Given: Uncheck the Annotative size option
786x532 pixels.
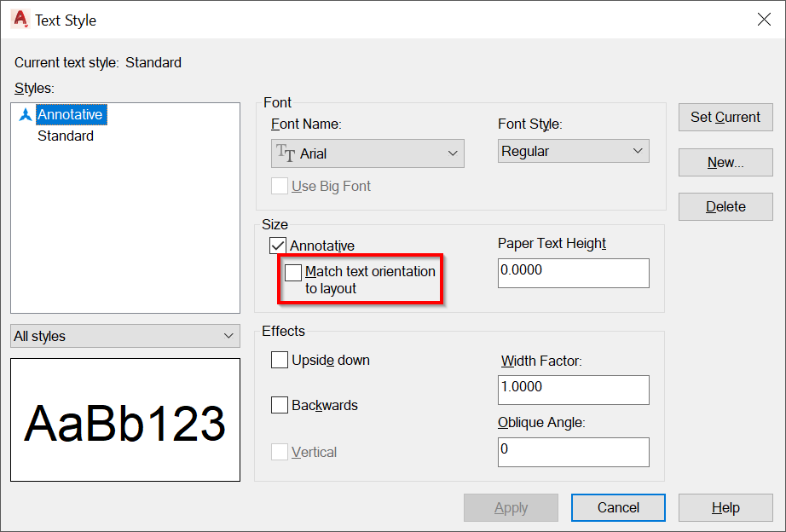Looking at the screenshot, I should coord(280,245).
